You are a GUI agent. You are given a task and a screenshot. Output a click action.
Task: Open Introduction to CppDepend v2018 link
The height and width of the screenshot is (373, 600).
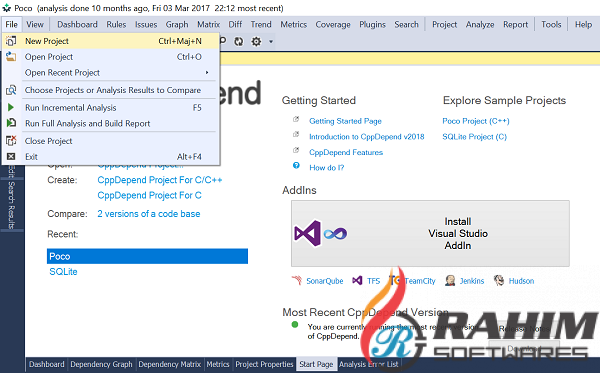[x=367, y=137]
